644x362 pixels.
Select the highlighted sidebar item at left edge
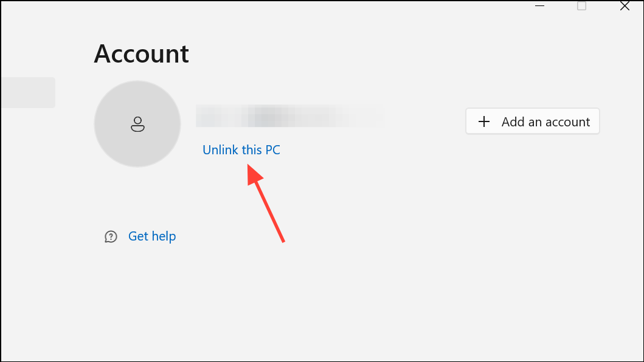point(28,92)
